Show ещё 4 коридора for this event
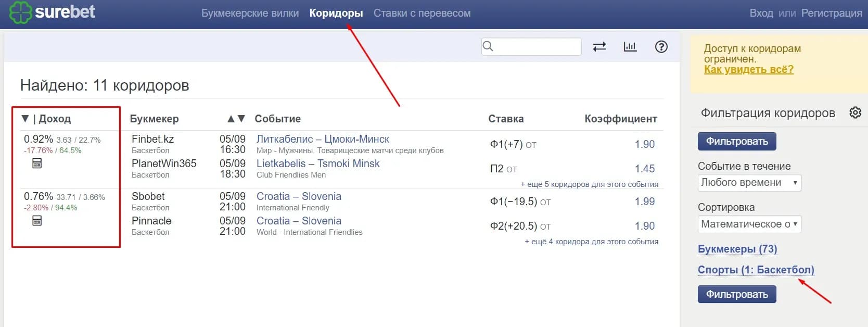The image size is (868, 327). coord(592,242)
